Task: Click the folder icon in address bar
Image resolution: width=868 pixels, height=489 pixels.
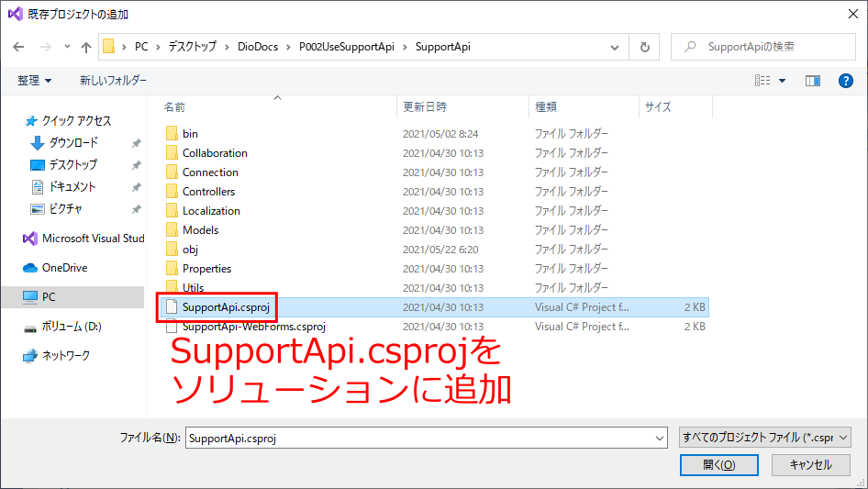Action: click(109, 47)
